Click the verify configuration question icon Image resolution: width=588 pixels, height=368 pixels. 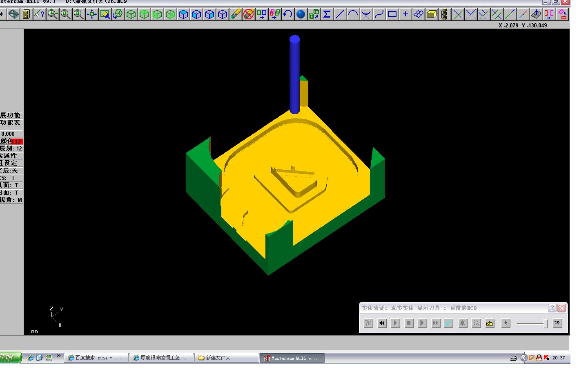pyautogui.click(x=368, y=323)
